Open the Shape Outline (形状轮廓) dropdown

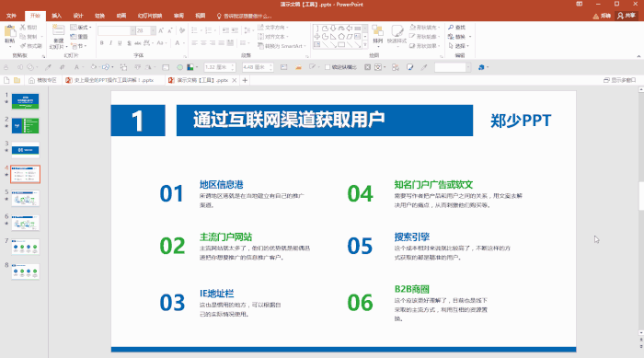pos(425,37)
